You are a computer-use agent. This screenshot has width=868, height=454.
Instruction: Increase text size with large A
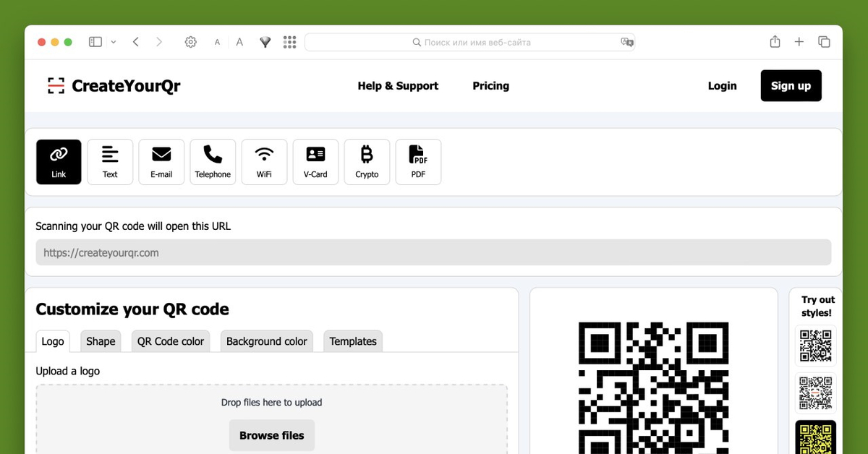(239, 42)
